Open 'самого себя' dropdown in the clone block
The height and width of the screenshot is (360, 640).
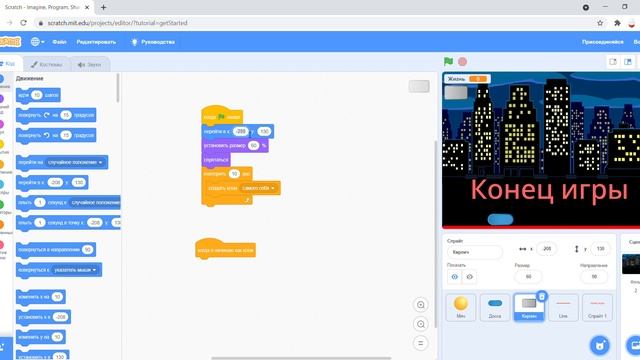(x=273, y=188)
